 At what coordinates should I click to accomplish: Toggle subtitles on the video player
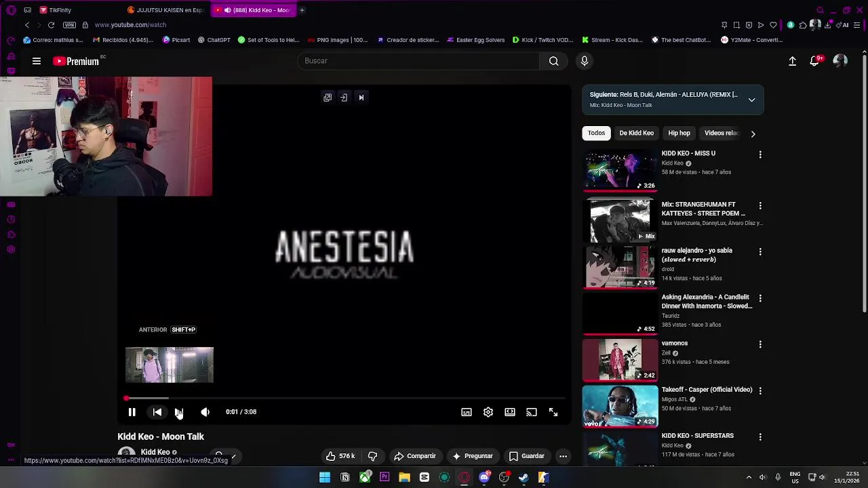click(467, 412)
